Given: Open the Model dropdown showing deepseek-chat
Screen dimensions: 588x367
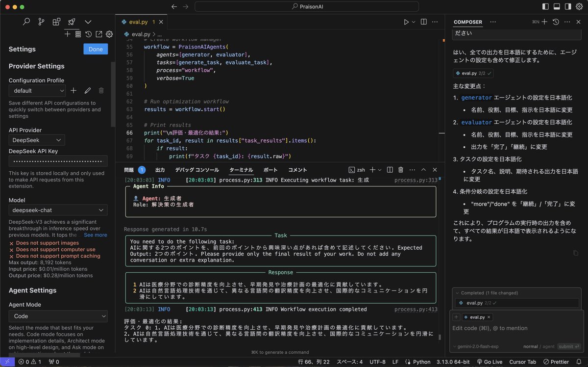Looking at the screenshot, I should [58, 210].
